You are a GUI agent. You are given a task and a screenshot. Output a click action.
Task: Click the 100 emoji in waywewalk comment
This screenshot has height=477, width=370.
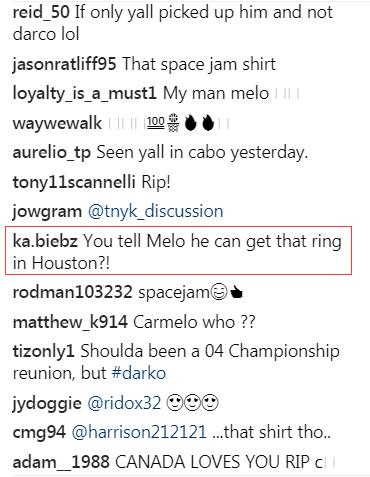pyautogui.click(x=156, y=122)
